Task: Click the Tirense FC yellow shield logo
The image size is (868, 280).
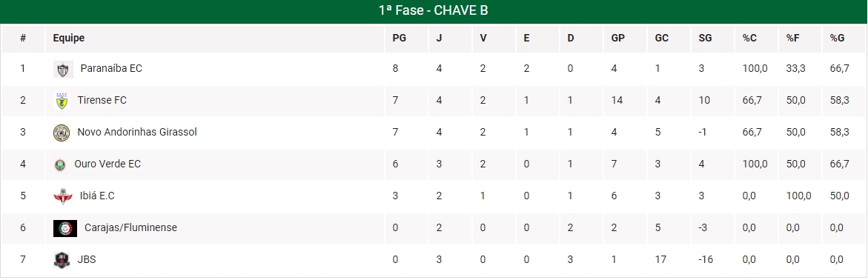Action: coord(62,101)
